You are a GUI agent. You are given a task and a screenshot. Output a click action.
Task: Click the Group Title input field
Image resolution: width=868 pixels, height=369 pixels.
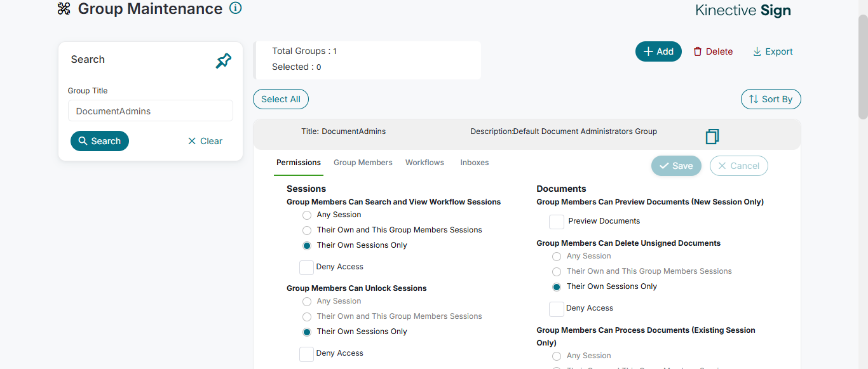pos(151,111)
